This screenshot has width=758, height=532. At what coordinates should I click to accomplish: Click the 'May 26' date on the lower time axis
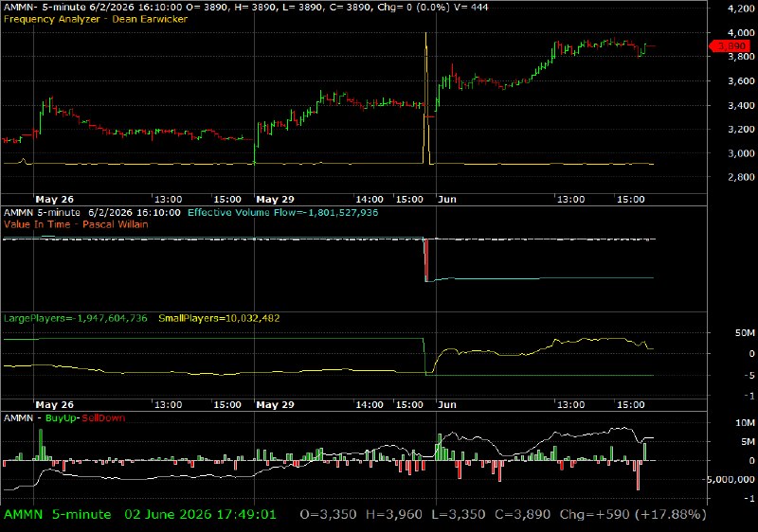55,404
